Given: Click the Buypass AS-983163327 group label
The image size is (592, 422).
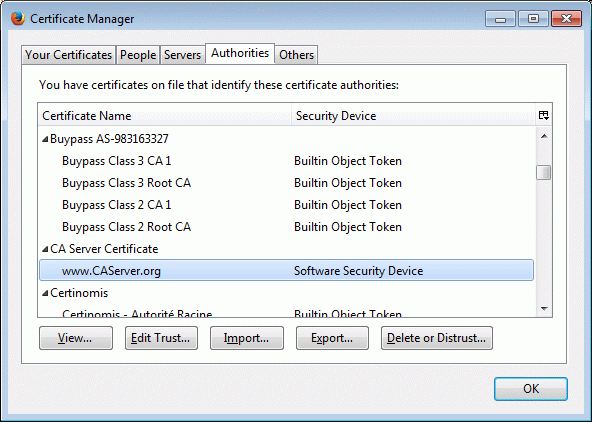Looking at the screenshot, I should pyautogui.click(x=109, y=139).
